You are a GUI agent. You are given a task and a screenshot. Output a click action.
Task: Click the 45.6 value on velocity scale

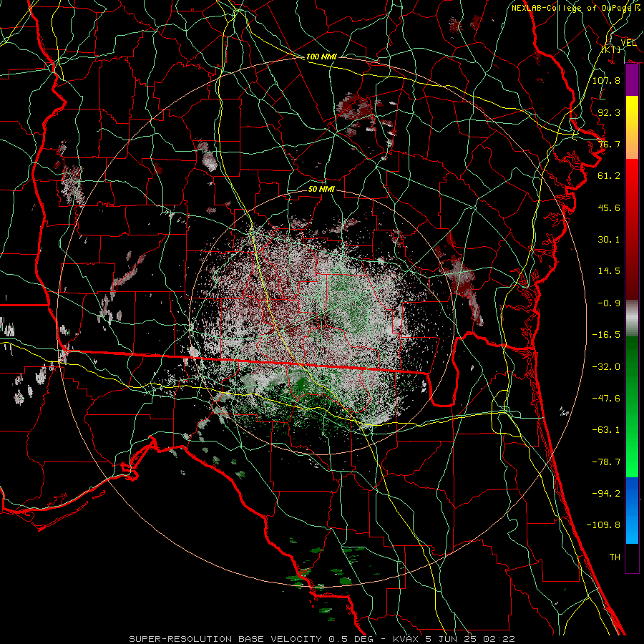point(609,208)
